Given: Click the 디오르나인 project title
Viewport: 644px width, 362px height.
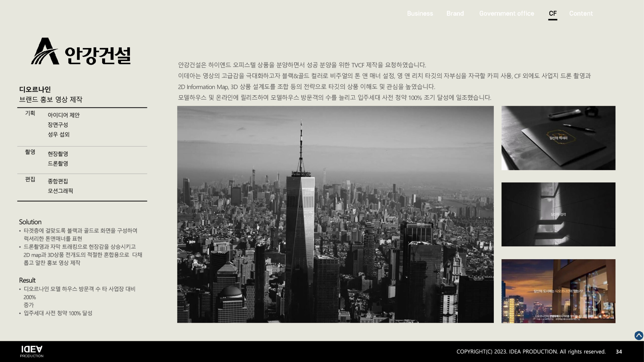Looking at the screenshot, I should [x=35, y=89].
